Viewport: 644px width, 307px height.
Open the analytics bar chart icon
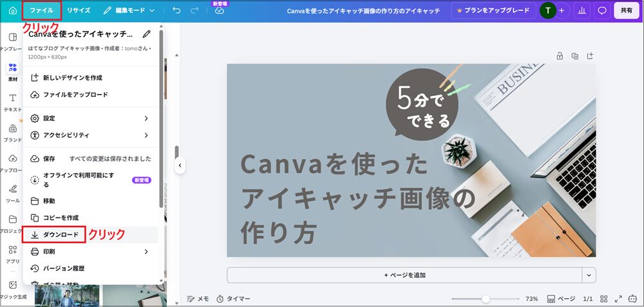[582, 11]
